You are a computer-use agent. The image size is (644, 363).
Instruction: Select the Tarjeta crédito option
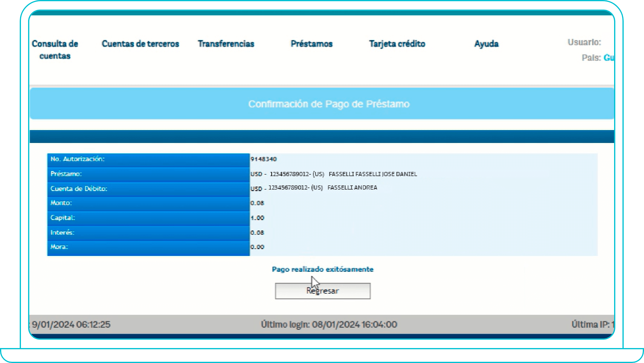[x=398, y=44]
